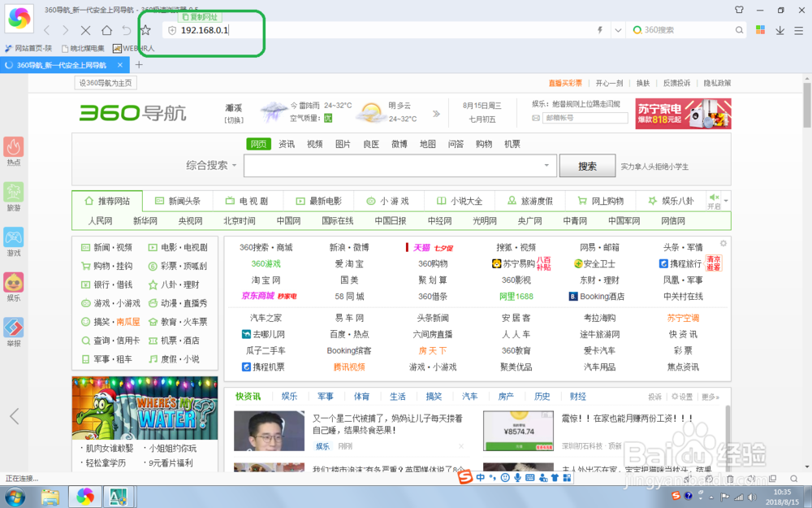Click the 邮箱帐号 input field
The image size is (812, 508).
point(585,118)
